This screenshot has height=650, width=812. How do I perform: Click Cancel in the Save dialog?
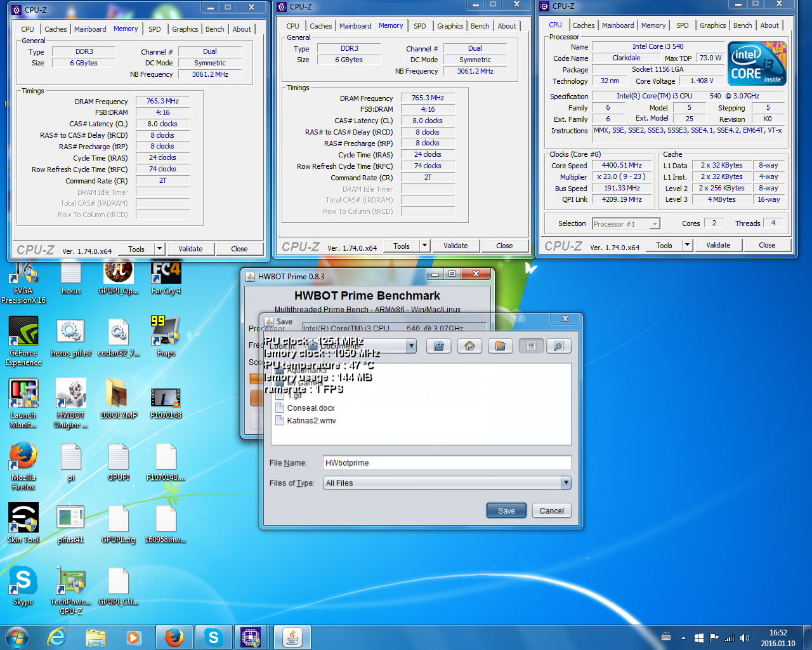(551, 510)
